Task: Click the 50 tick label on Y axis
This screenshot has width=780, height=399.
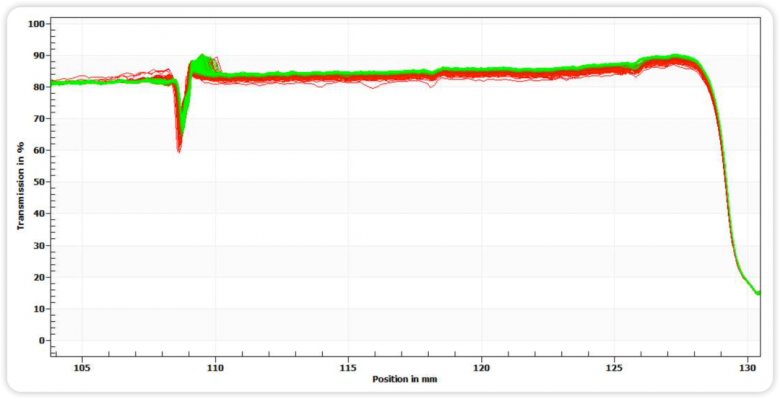Action: pos(42,182)
